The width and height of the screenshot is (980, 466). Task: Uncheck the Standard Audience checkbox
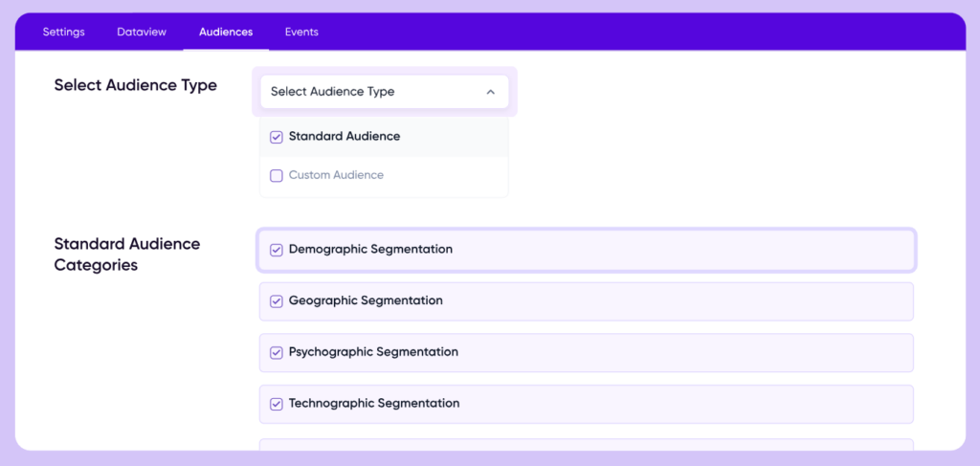pos(277,137)
